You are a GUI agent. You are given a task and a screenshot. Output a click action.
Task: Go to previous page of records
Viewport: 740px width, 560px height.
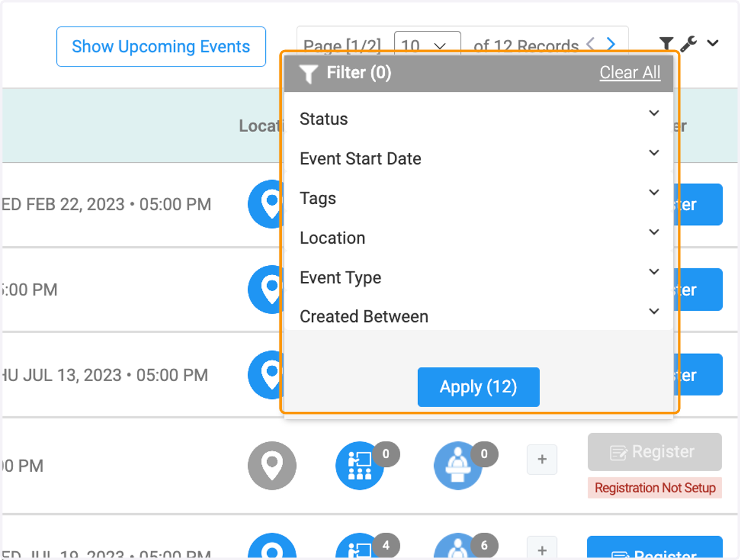(590, 44)
